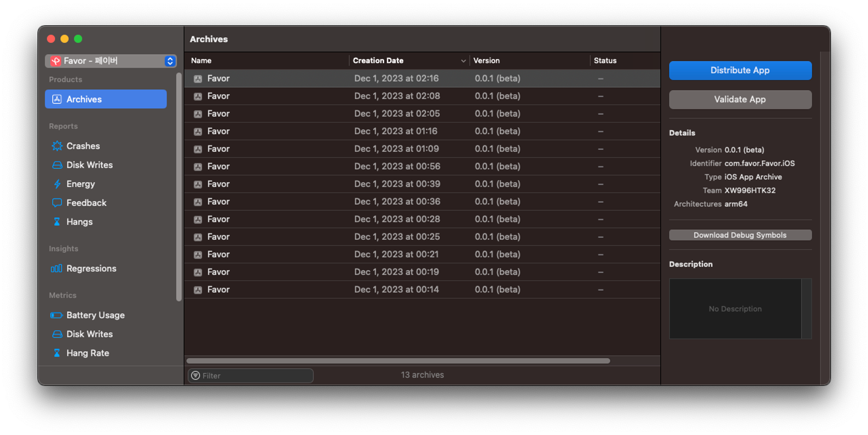This screenshot has height=435, width=868.
Task: Click archive icon for the 00:36 row
Action: 198,202
